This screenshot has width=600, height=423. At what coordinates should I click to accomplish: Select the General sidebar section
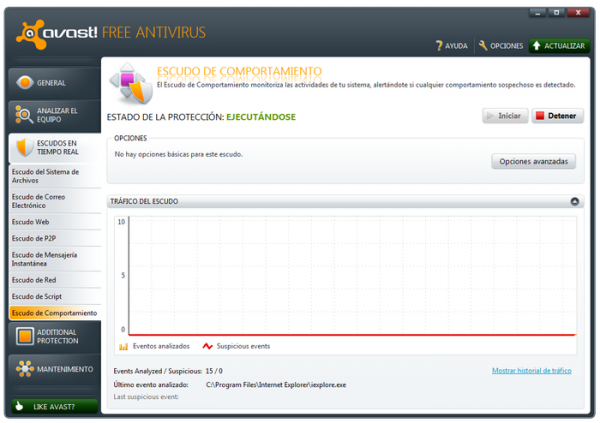[54, 83]
